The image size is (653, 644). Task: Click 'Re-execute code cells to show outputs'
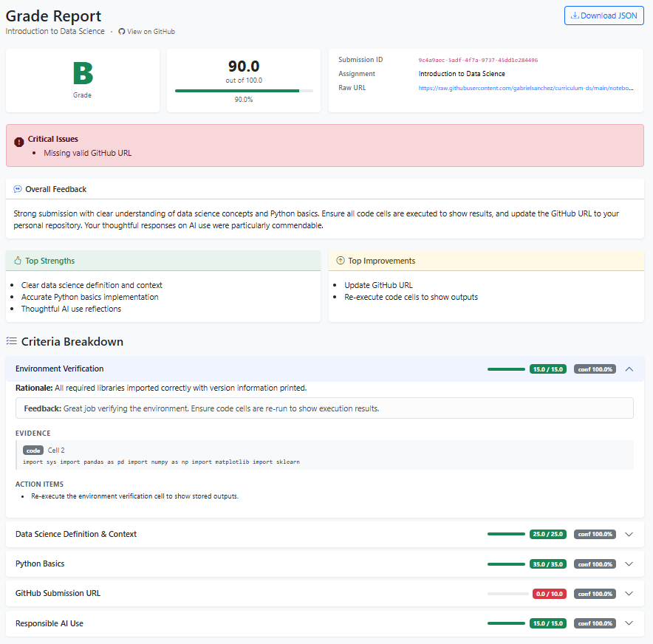(x=411, y=297)
